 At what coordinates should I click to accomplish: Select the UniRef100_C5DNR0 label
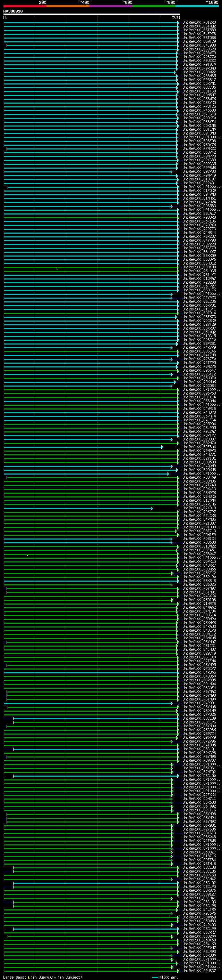coord(199,618)
